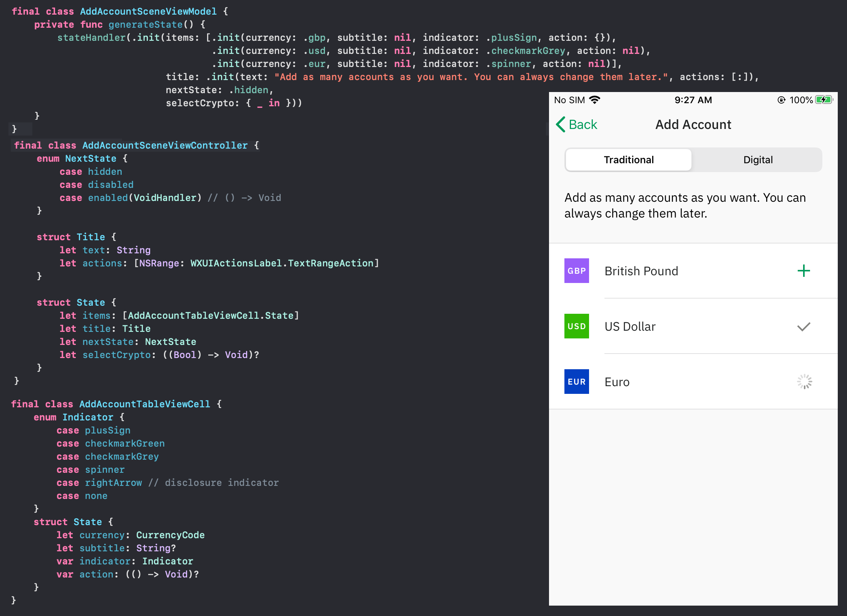847x616 pixels.
Task: Tap the green back chevron arrow
Action: [561, 124]
